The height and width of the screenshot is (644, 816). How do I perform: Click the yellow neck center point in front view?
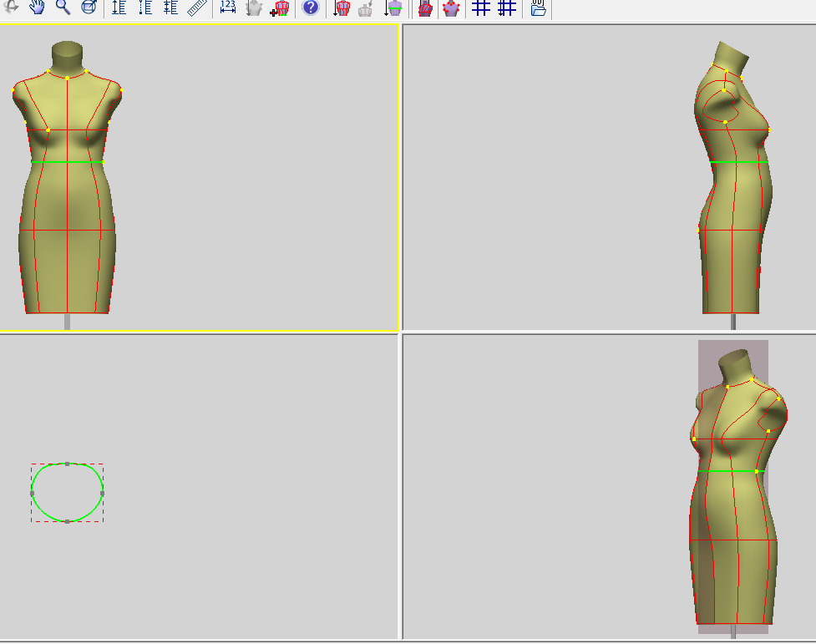coord(67,78)
